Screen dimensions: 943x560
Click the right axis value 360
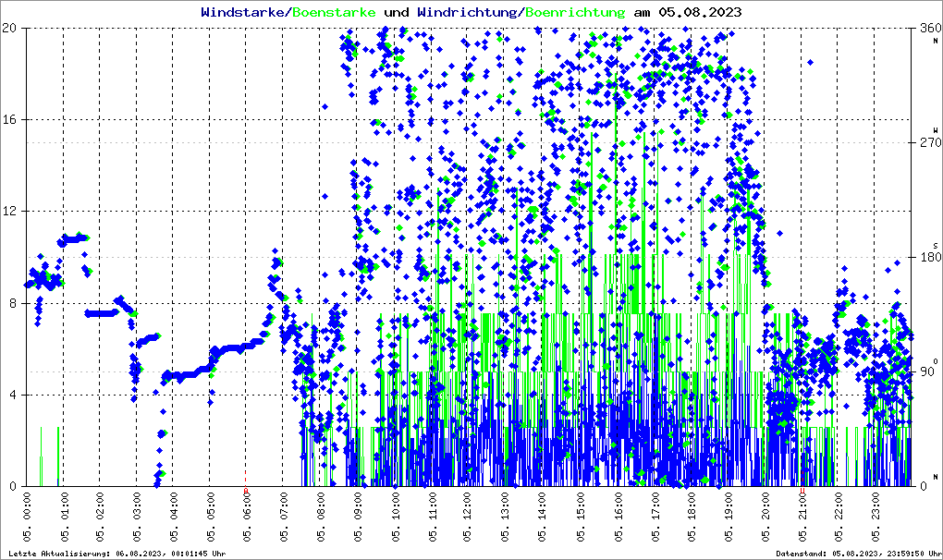point(930,28)
